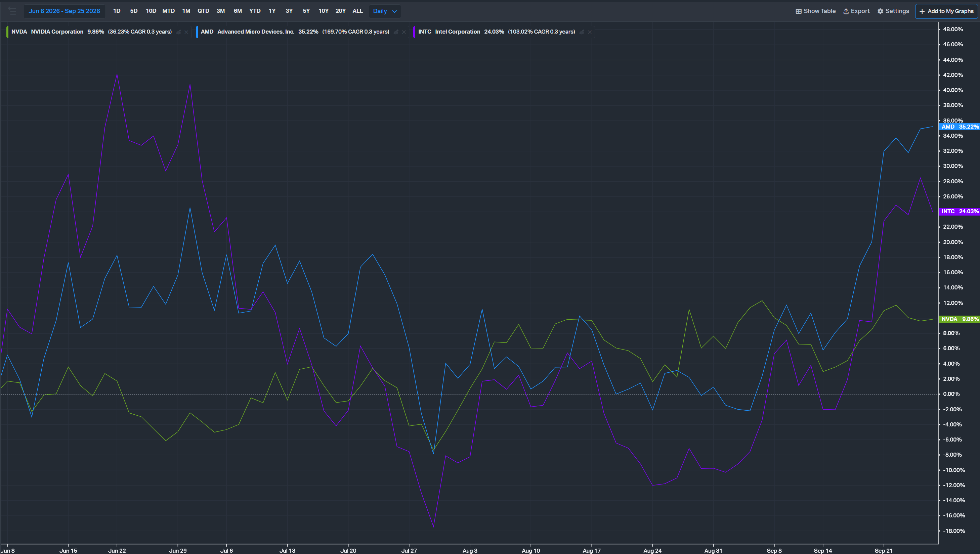Select the 5Y time range
Viewport: 980px width, 554px height.
306,11
